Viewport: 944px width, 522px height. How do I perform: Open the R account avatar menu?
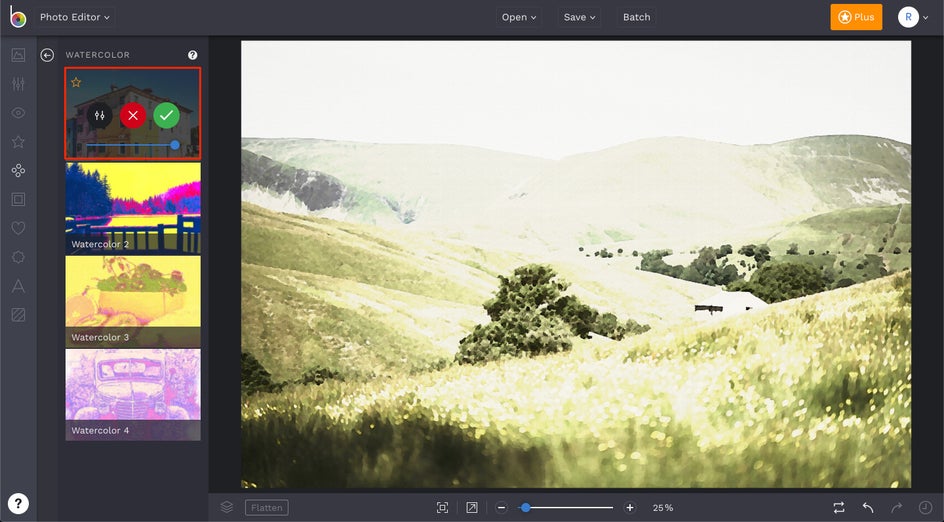[913, 17]
